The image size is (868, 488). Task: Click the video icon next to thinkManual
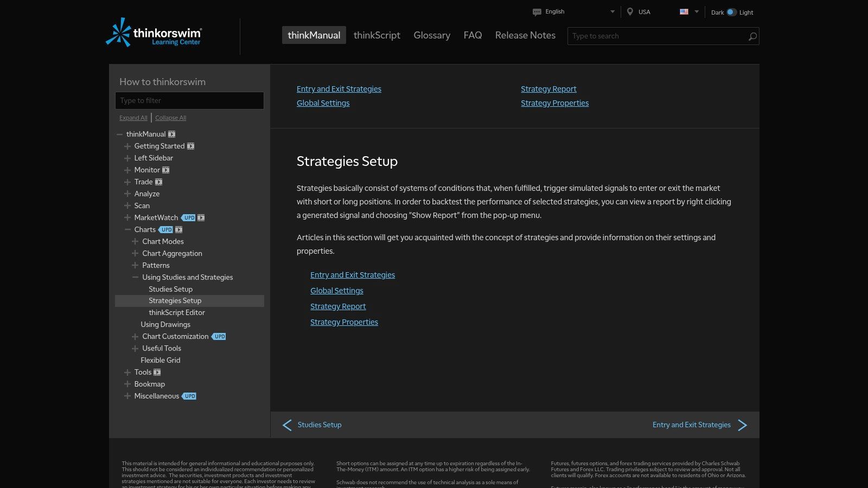(x=171, y=134)
